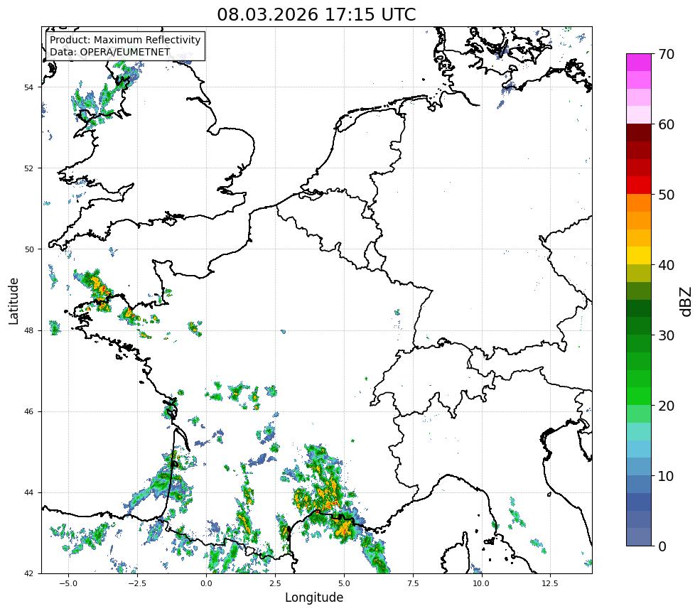Click the 'Longitude' axis label
Image resolution: width=700 pixels, height=611 pixels.
click(314, 598)
